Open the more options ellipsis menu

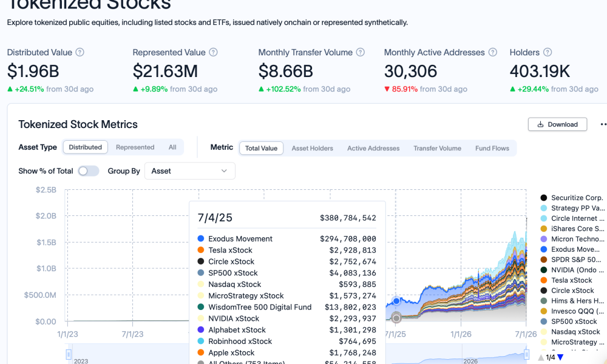coord(603,124)
